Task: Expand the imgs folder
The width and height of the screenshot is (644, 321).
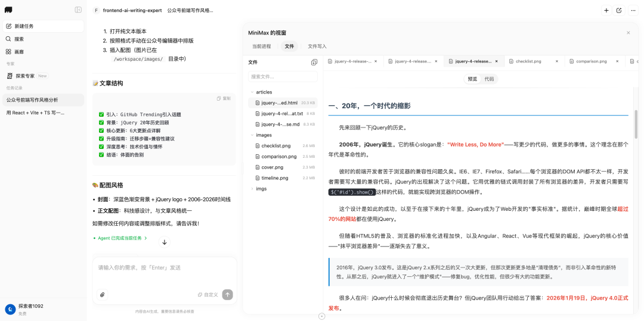Action: tap(252, 189)
